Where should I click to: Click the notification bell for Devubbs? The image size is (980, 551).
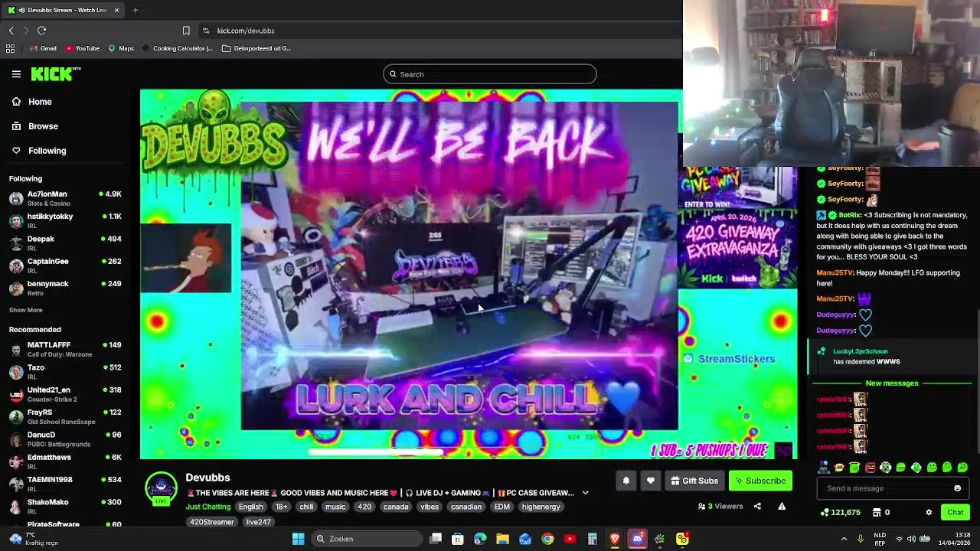click(626, 481)
